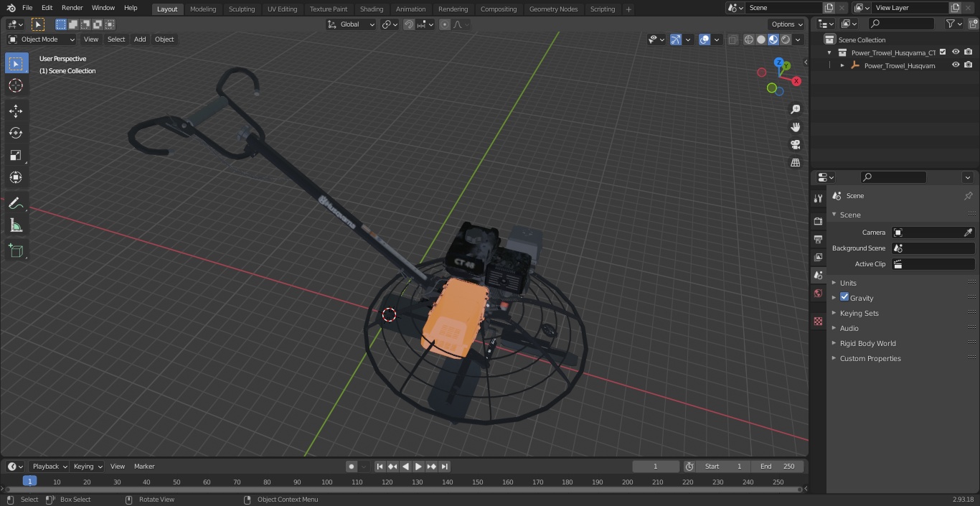
Task: Click the current frame number field
Action: tap(655, 467)
